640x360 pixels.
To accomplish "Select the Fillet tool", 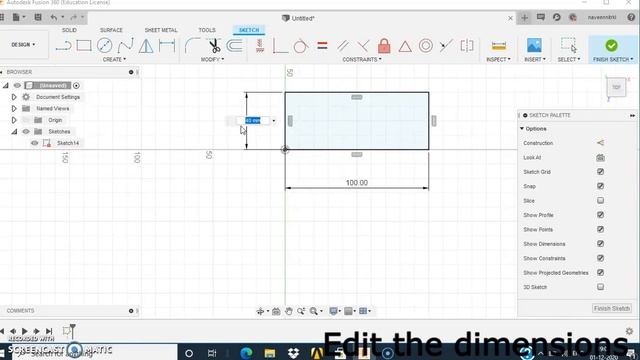I will [192, 45].
